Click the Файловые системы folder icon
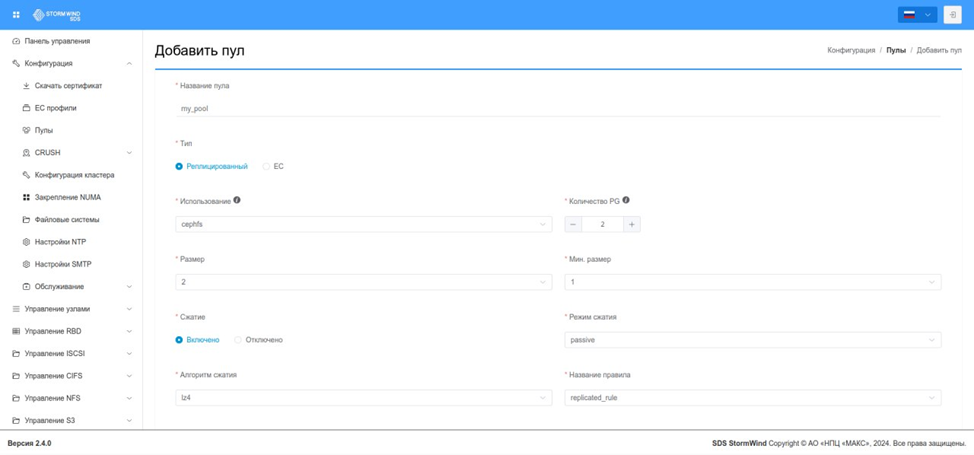Image resolution: width=974 pixels, height=455 pixels. pyautogui.click(x=26, y=220)
